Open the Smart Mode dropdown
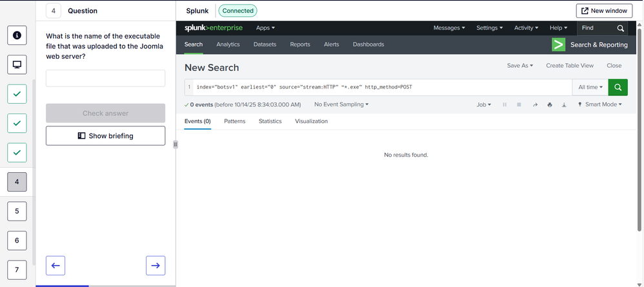The image size is (644, 287). (x=599, y=104)
